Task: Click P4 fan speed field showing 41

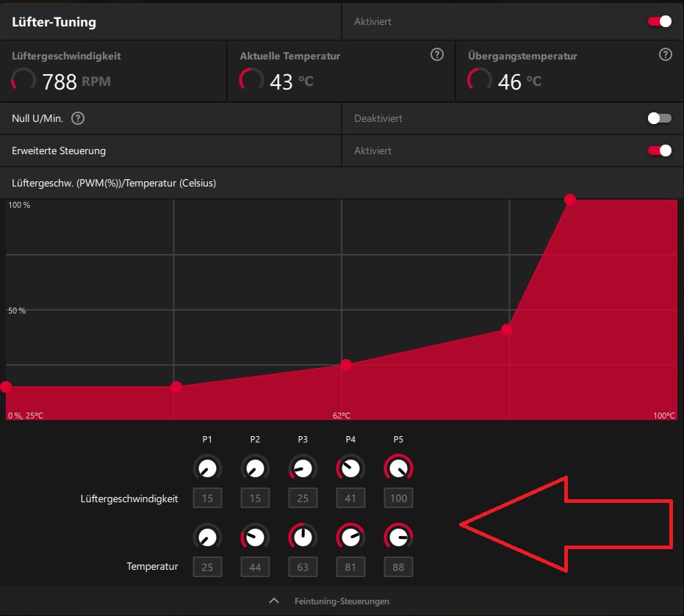Action: pos(350,498)
